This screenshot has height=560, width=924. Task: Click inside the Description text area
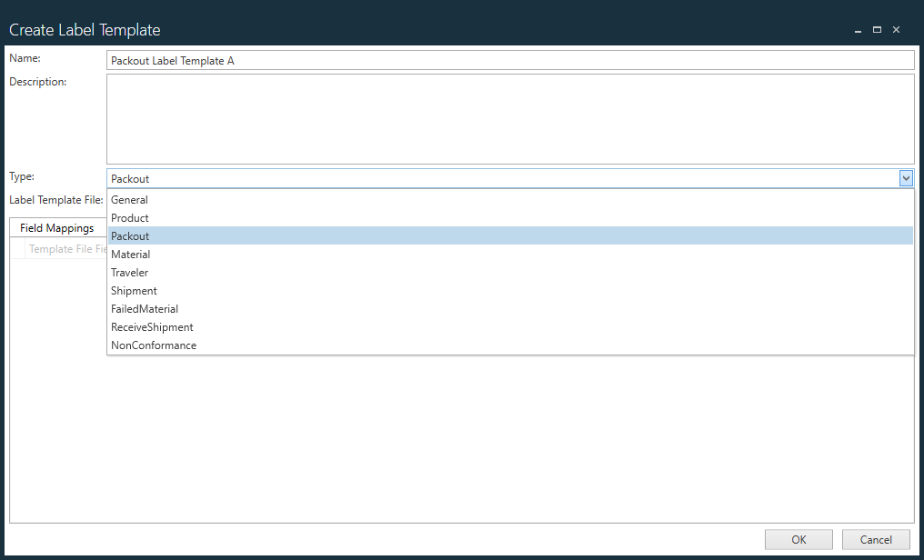click(509, 118)
